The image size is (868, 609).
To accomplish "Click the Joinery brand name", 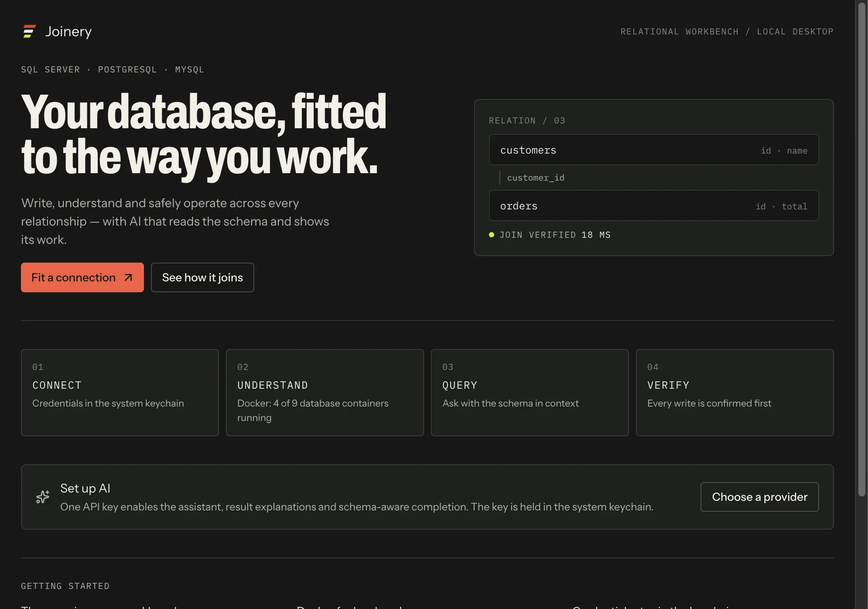I will pyautogui.click(x=68, y=31).
